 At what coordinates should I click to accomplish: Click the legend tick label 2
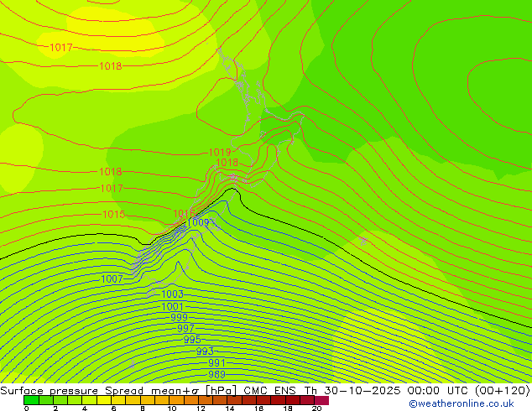55,408
